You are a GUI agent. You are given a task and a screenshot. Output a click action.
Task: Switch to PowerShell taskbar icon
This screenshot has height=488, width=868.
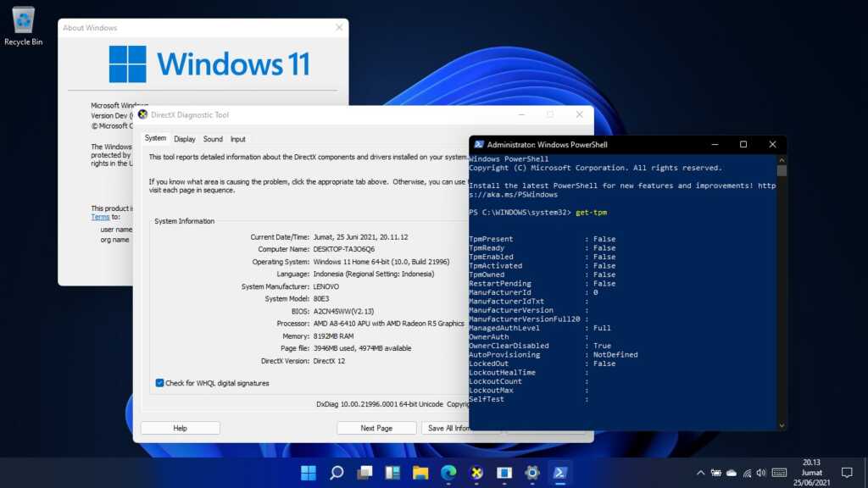559,473
